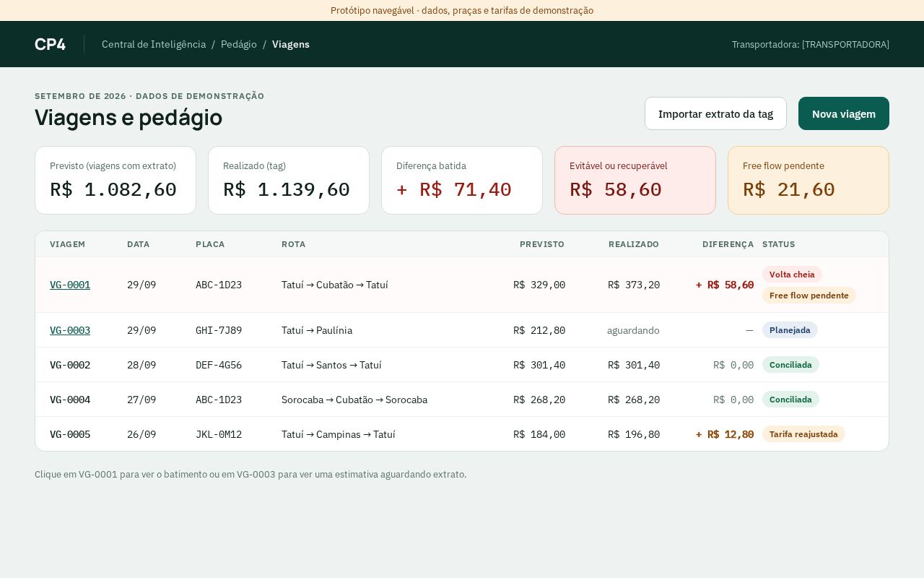924x578 pixels.
Task: Click the Tarifa reajustada badge
Action: tap(803, 434)
